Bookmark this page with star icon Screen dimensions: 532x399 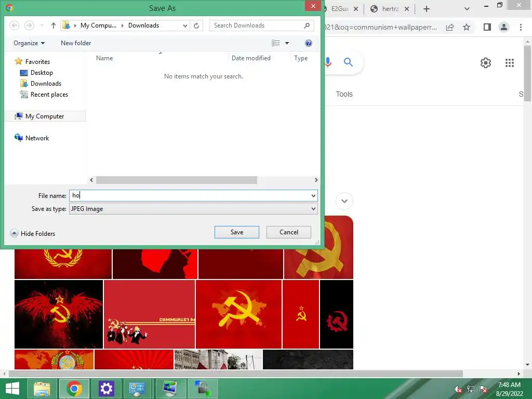coord(467,27)
